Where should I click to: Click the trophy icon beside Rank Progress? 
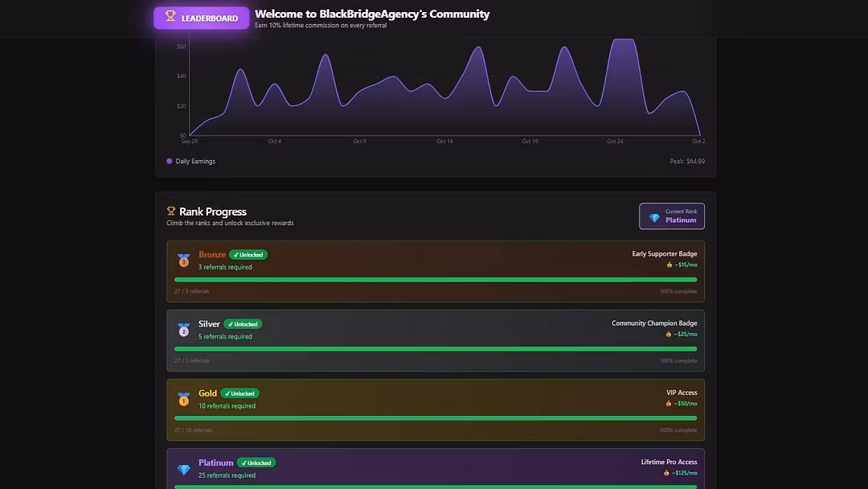click(171, 212)
